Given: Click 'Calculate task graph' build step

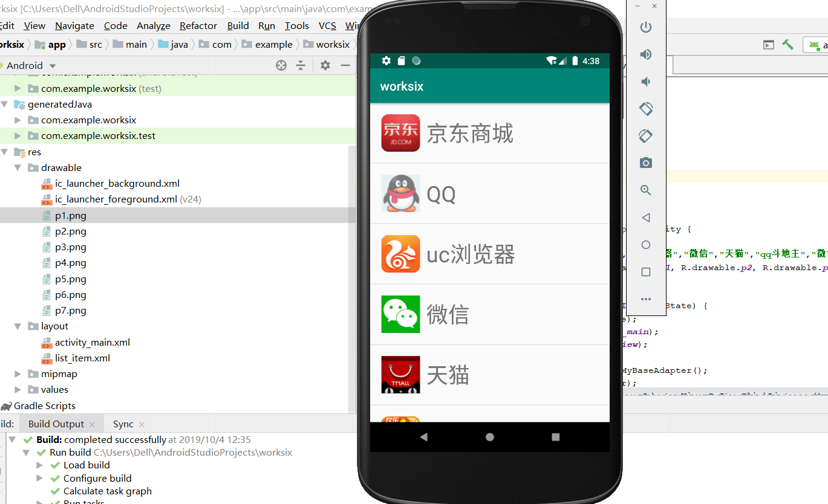Looking at the screenshot, I should 108,491.
